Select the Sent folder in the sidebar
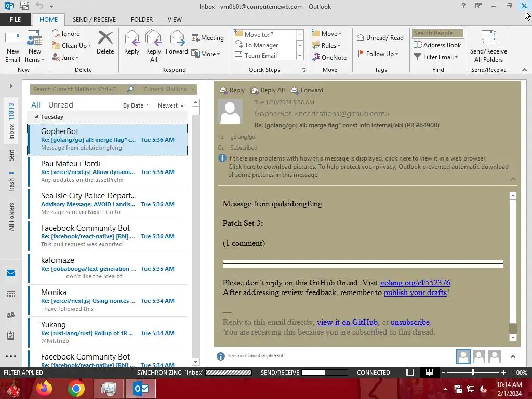Viewport: 532px width, 399px height. (11, 155)
